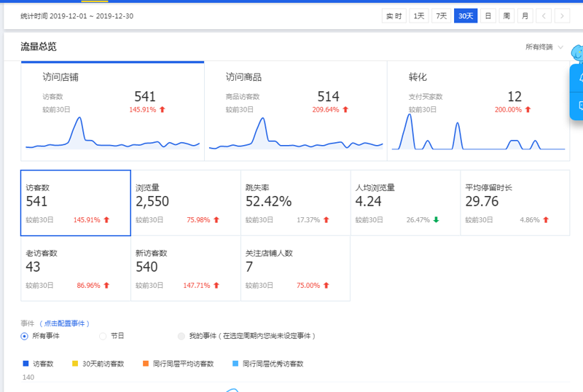Select the 新访客数 540 metric card

186,269
